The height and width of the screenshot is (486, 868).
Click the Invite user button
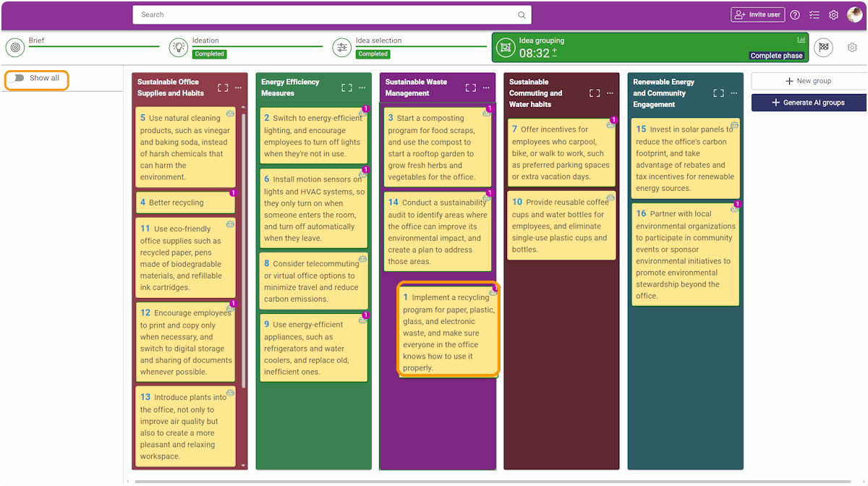tap(757, 14)
